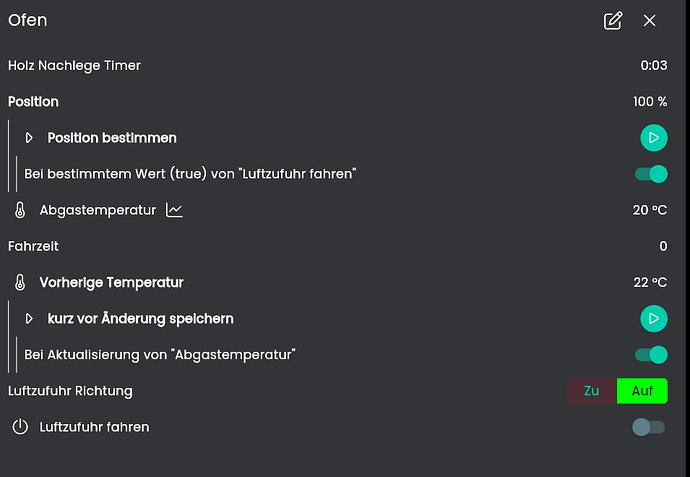Open the Abgastemperatur history chart icon
The image size is (690, 477).
(x=175, y=210)
